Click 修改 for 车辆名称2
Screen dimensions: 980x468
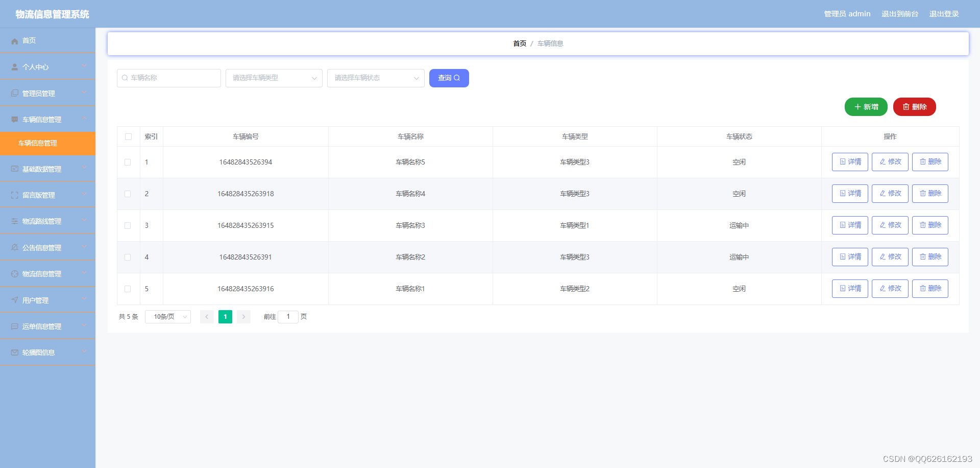pyautogui.click(x=890, y=257)
